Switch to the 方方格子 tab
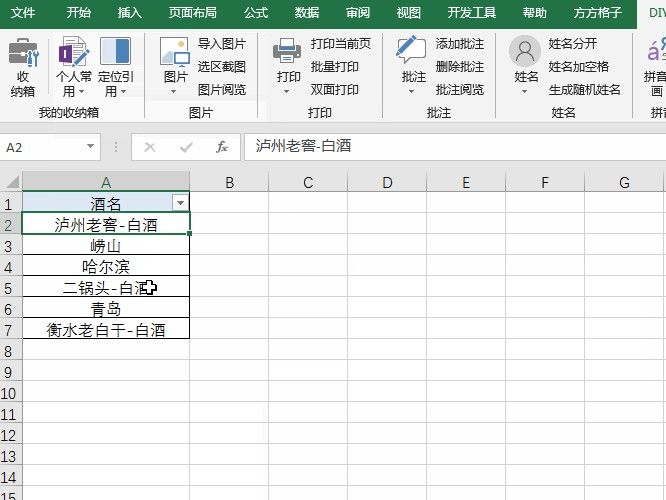Viewport: 666px width, 500px height. click(598, 13)
